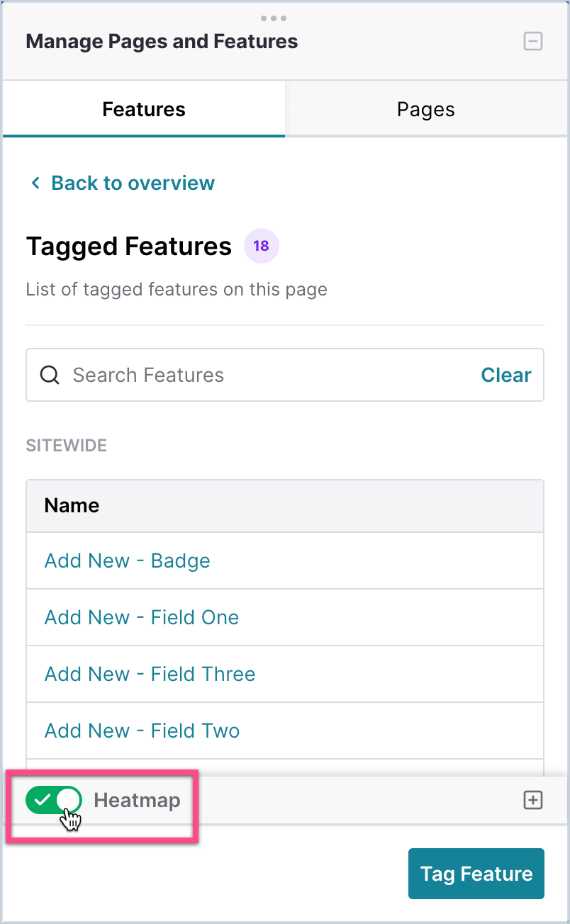
Task: Open the Add New - Badge feature
Action: [128, 560]
